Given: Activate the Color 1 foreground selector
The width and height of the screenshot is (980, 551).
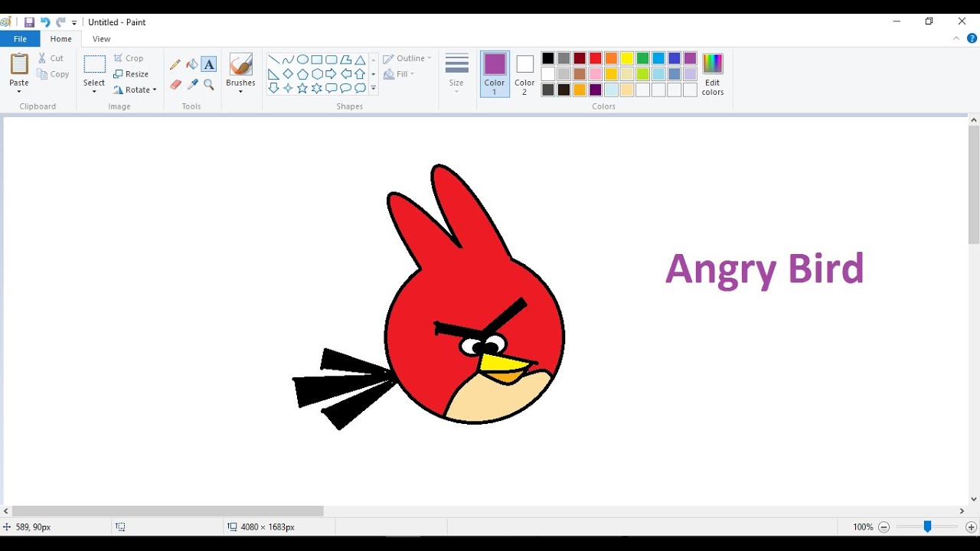Looking at the screenshot, I should (495, 74).
